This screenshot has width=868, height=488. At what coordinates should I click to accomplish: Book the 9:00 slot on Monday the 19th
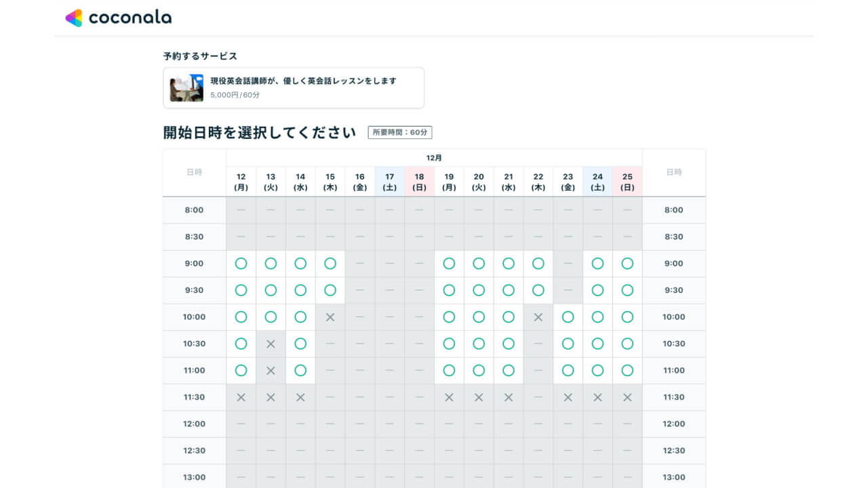pos(449,264)
